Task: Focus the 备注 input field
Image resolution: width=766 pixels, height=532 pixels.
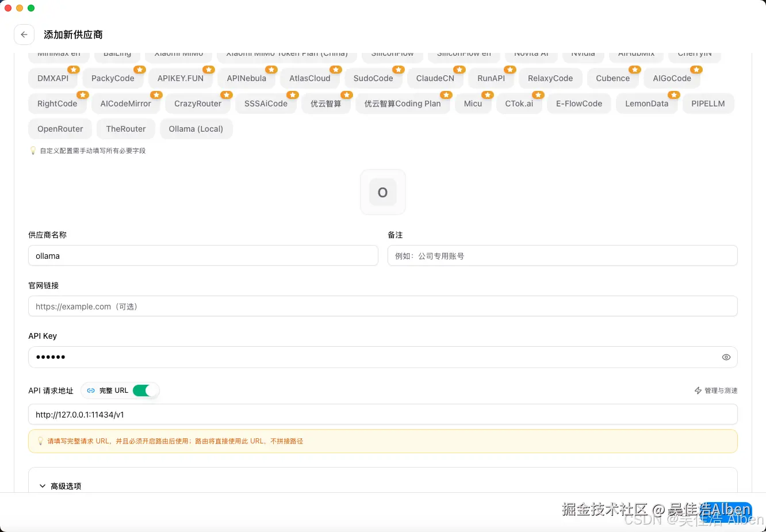Action: (x=562, y=256)
